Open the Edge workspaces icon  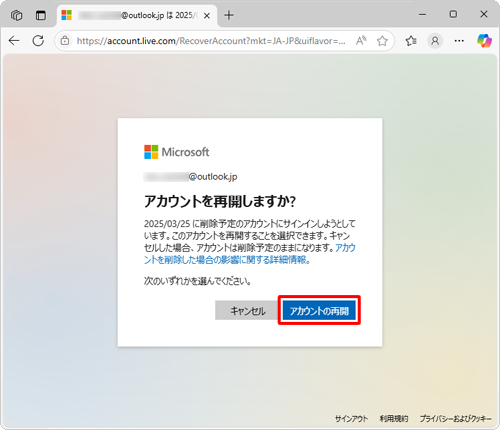[16, 15]
